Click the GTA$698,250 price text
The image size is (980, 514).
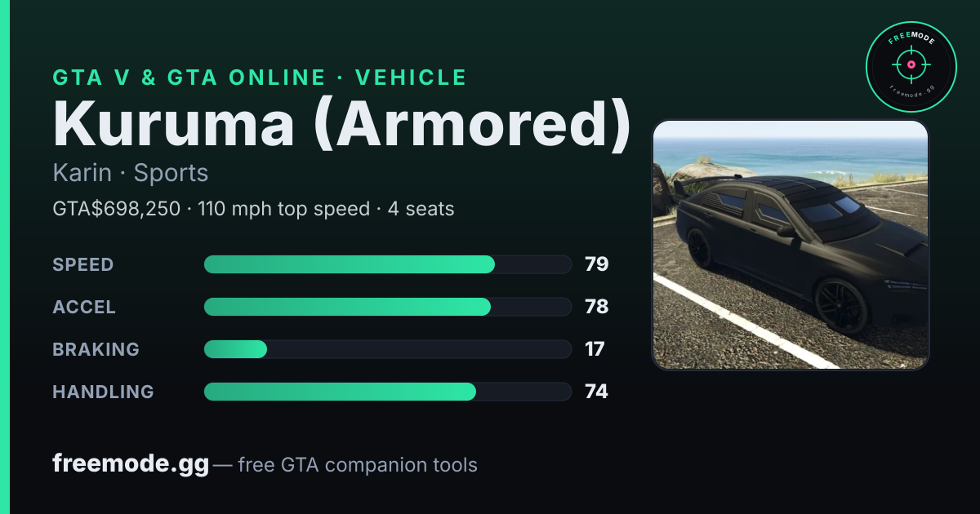116,209
